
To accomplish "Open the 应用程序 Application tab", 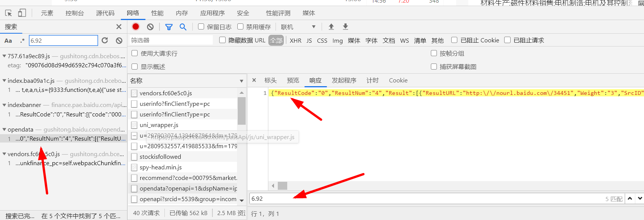I will point(212,13).
